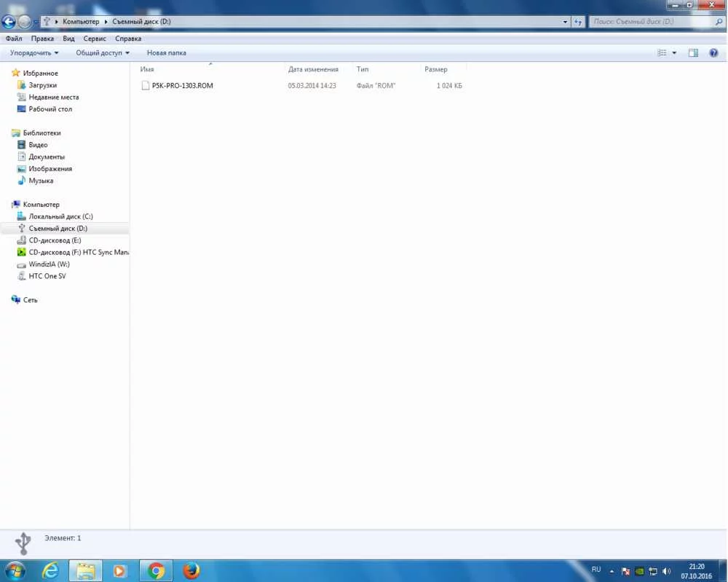Expand arrow after Компьютер in breadcrumb

tap(106, 21)
